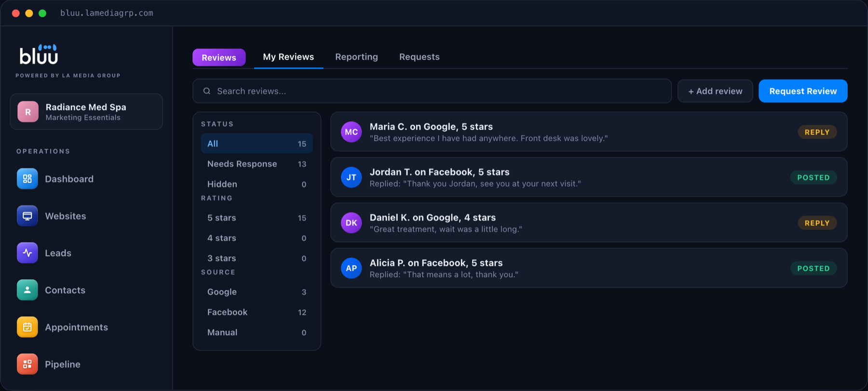The width and height of the screenshot is (868, 391).
Task: Filter reviews by 5 stars
Action: (257, 218)
